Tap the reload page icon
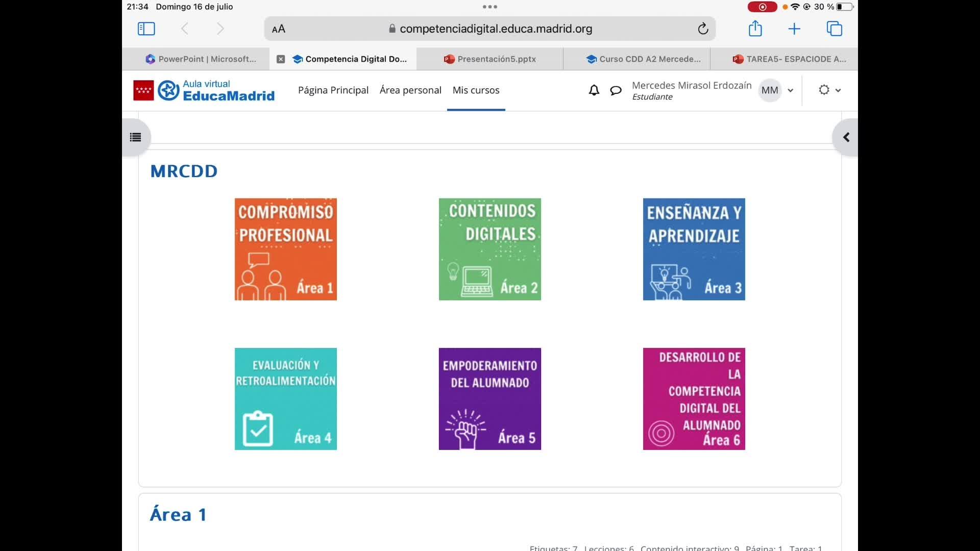 (x=703, y=29)
